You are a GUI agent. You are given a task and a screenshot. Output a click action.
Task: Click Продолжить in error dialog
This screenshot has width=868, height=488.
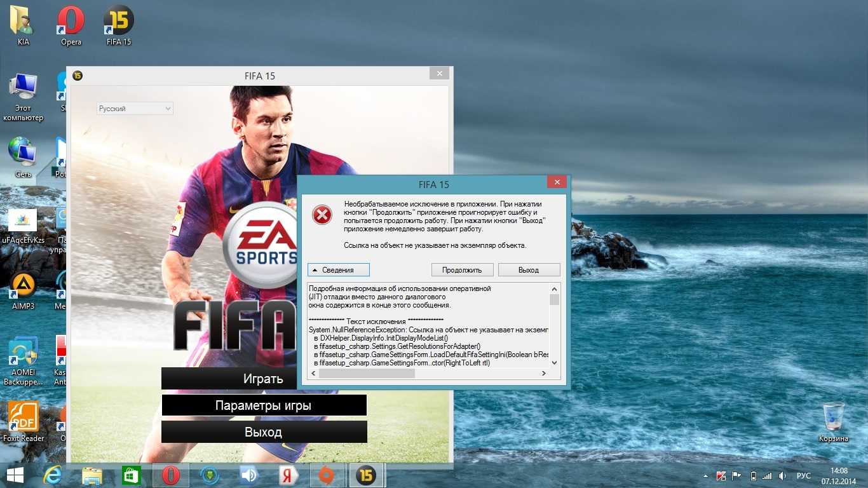tap(463, 270)
